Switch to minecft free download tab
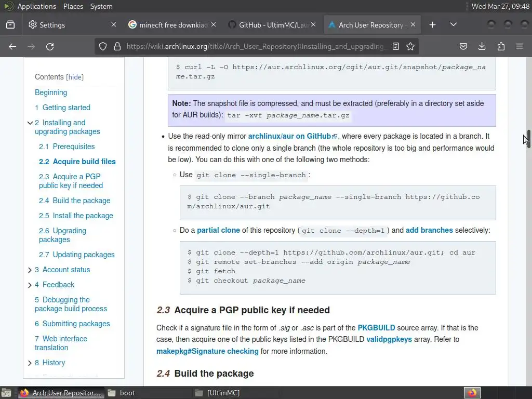Screen dimensions: 532x399 point(171,25)
